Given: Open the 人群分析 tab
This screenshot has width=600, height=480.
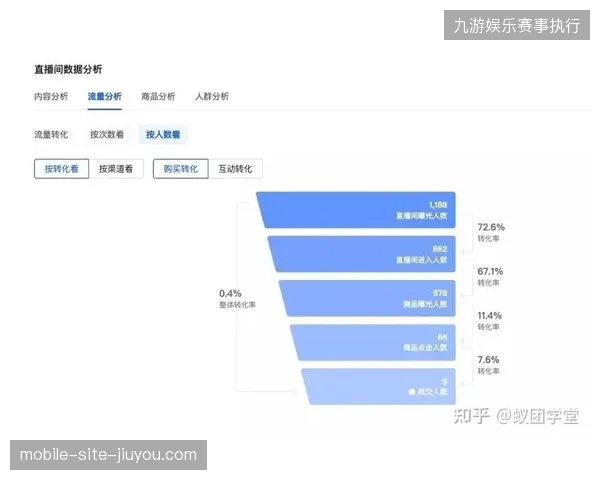Looking at the screenshot, I should pos(212,96).
